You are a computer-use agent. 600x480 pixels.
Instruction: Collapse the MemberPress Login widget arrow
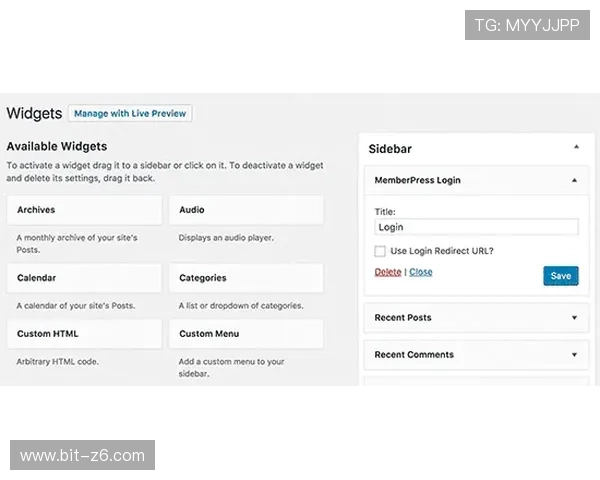pos(574,181)
